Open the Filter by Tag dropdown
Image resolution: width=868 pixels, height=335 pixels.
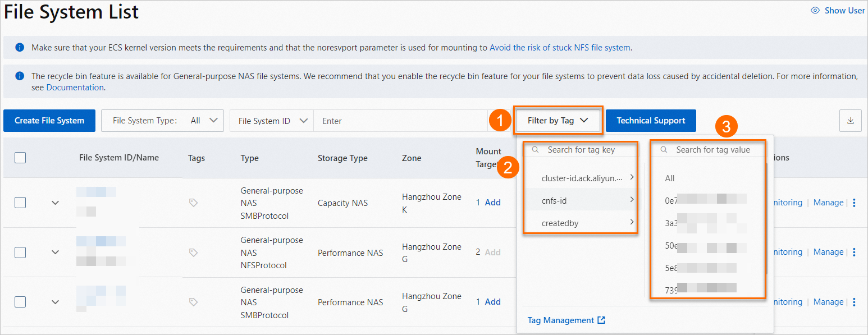[558, 121]
